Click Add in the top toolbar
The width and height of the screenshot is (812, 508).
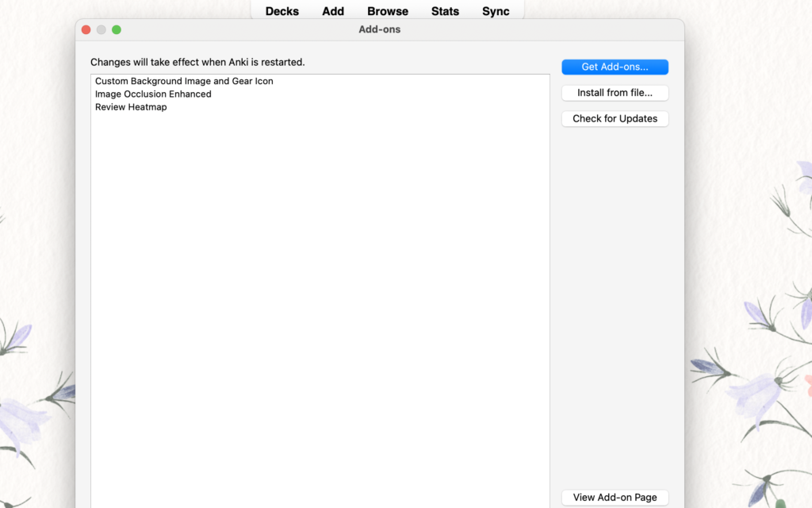(x=333, y=11)
